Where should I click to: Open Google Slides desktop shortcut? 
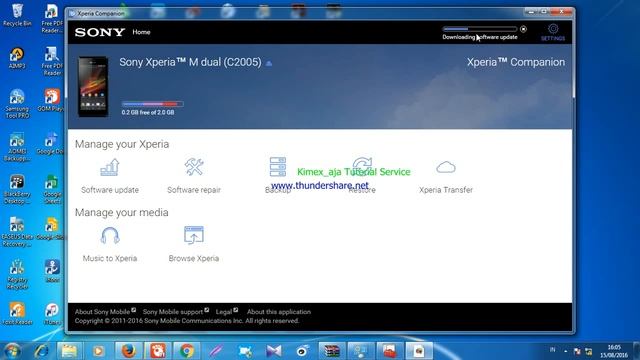[x=51, y=229]
